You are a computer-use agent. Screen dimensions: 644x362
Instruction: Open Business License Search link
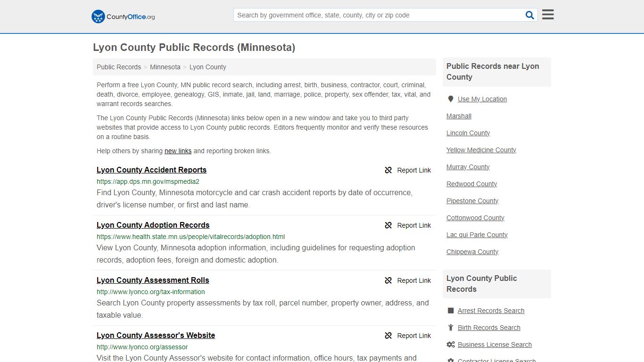pyautogui.click(x=495, y=345)
